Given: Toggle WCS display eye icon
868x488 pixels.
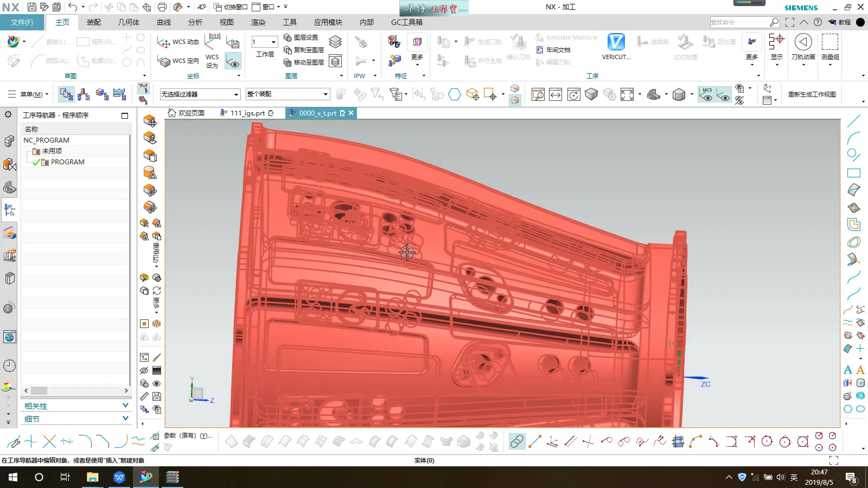Looking at the screenshot, I should pos(233,62).
